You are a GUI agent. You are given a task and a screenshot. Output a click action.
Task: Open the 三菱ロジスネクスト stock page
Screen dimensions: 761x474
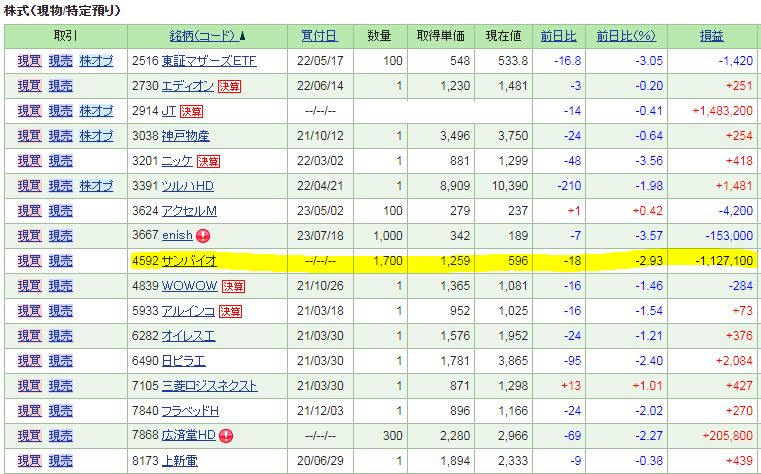coord(210,386)
